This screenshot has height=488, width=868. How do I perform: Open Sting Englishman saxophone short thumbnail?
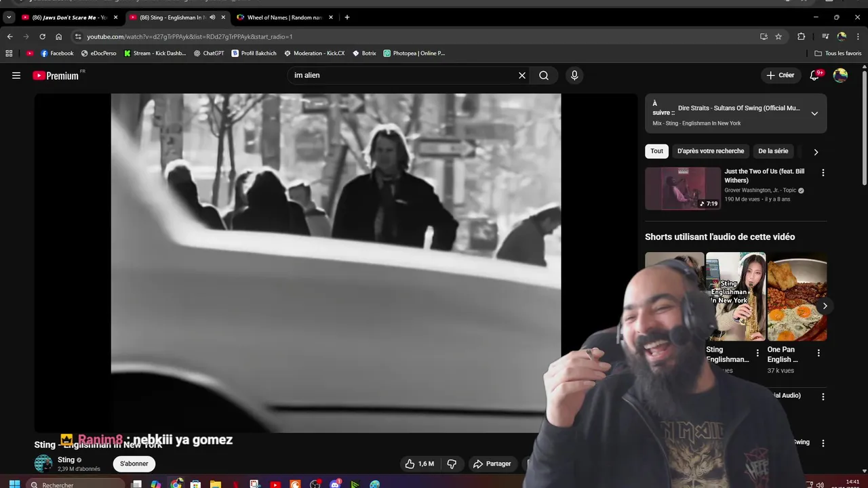click(x=736, y=297)
